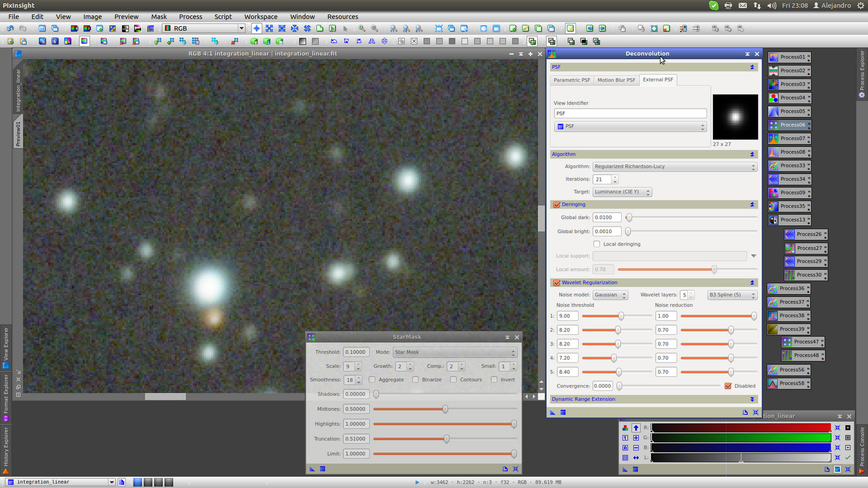Toggle the Wavelet Regularization checkbox
868x488 pixels.
click(x=557, y=282)
